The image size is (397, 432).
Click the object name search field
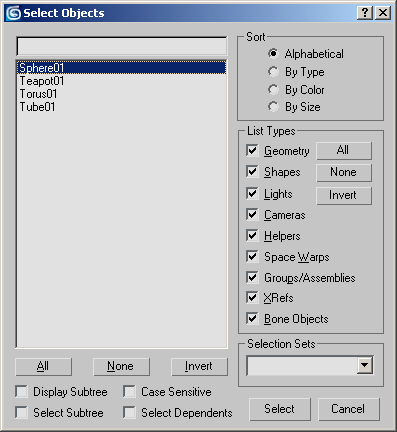click(x=122, y=46)
